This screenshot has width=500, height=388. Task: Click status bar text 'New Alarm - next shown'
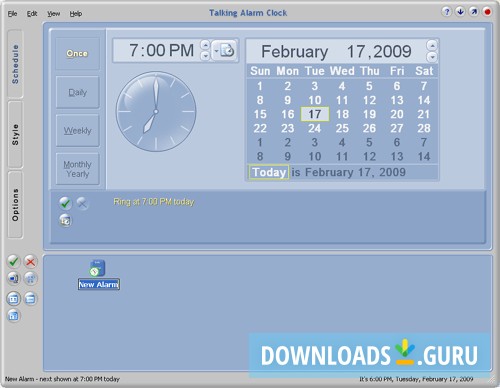62,379
